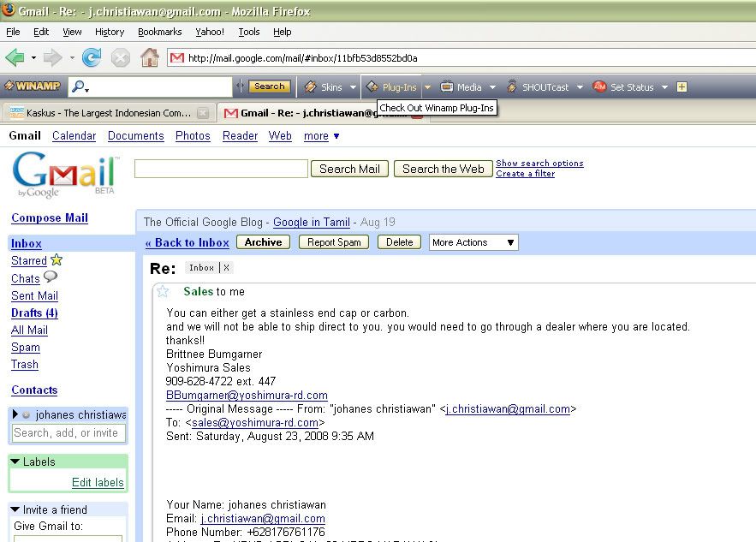Open Winamp Skins toolbar item
Screen dimensions: 756x542
point(325,87)
